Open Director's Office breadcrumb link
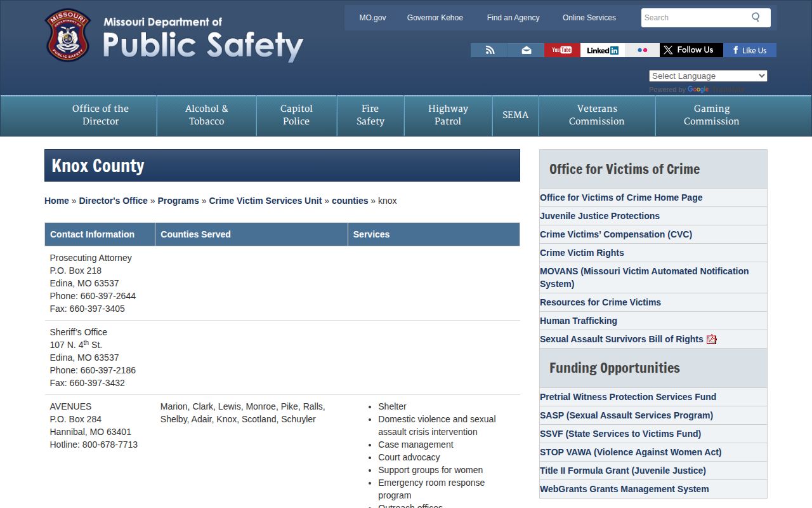The height and width of the screenshot is (508, 812). click(x=113, y=201)
